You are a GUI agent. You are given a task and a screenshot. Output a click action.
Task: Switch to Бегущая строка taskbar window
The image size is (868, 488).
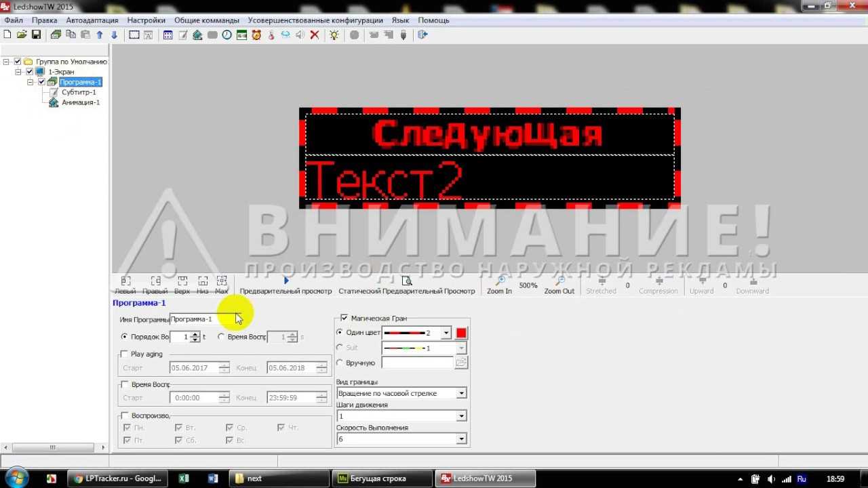pyautogui.click(x=382, y=479)
